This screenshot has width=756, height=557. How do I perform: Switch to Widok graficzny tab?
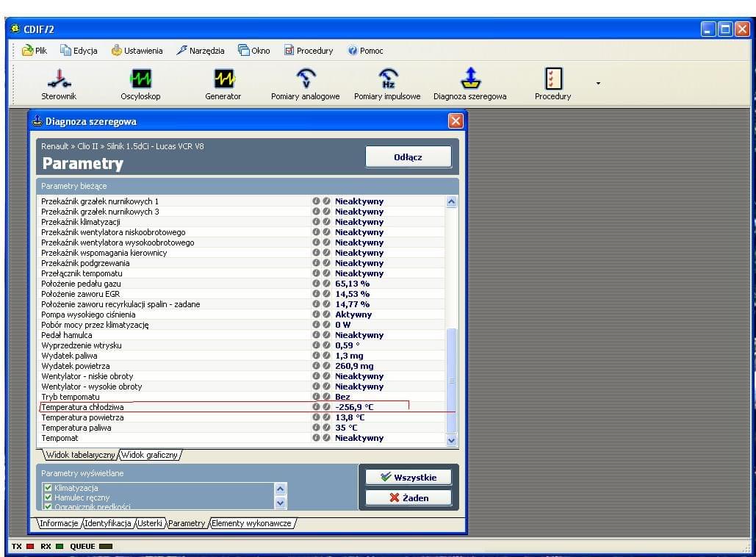click(150, 455)
